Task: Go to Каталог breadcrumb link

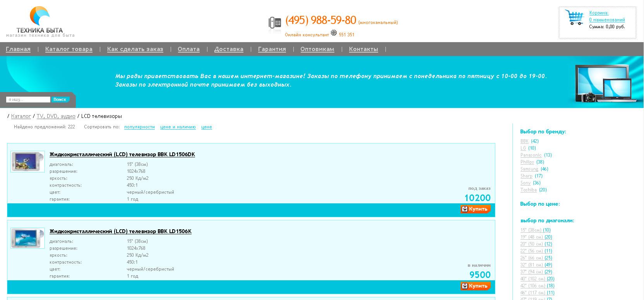Action: (21, 116)
